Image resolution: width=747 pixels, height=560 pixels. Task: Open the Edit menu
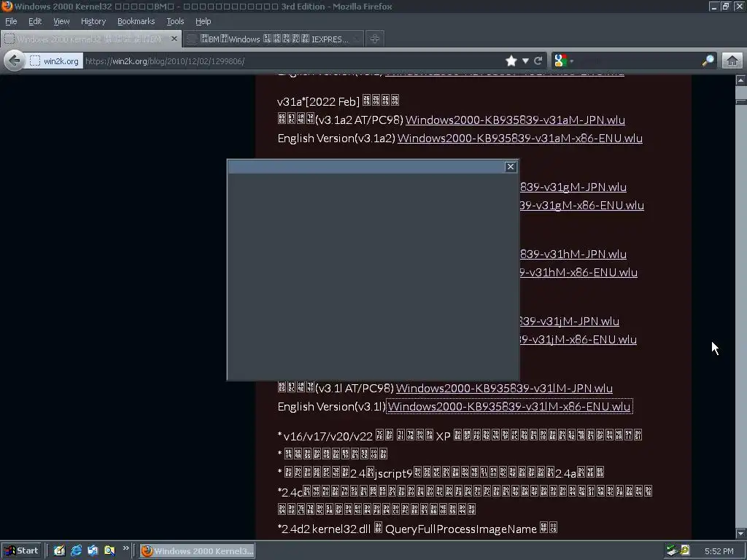35,21
